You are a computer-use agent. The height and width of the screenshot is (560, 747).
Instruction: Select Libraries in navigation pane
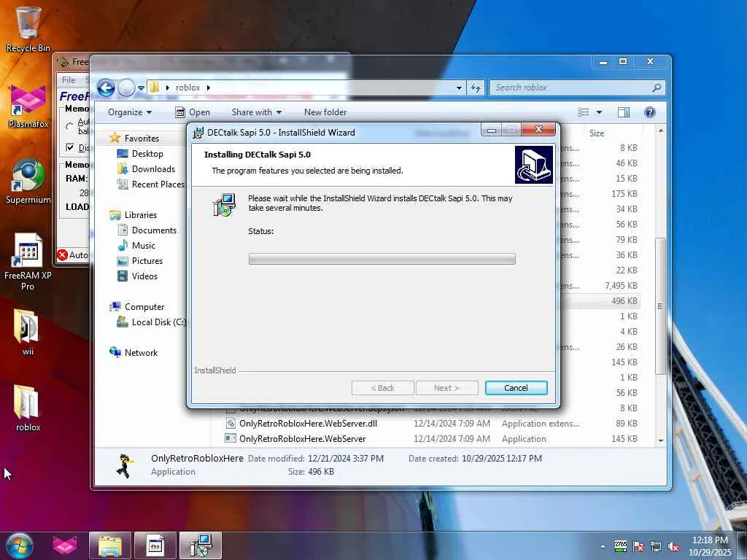pyautogui.click(x=141, y=215)
